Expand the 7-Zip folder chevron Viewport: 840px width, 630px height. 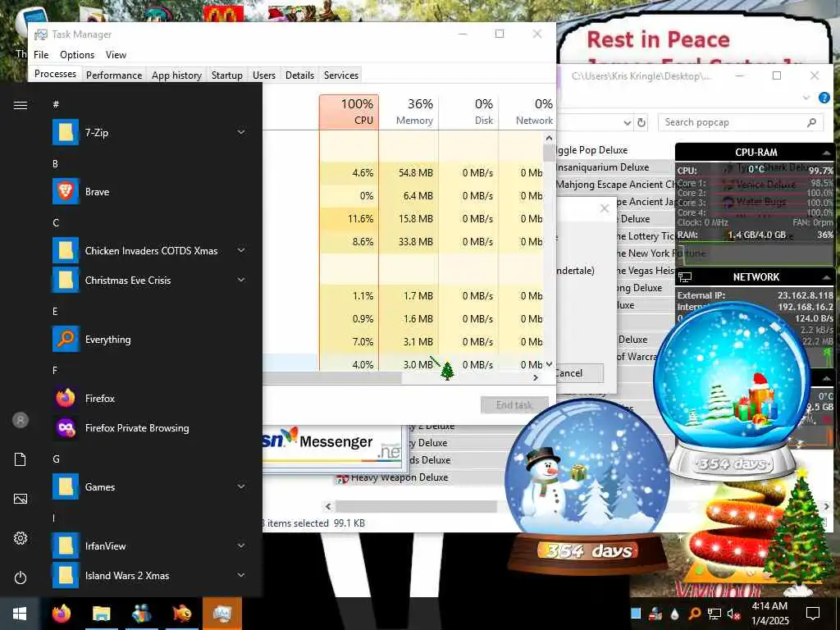pyautogui.click(x=241, y=132)
